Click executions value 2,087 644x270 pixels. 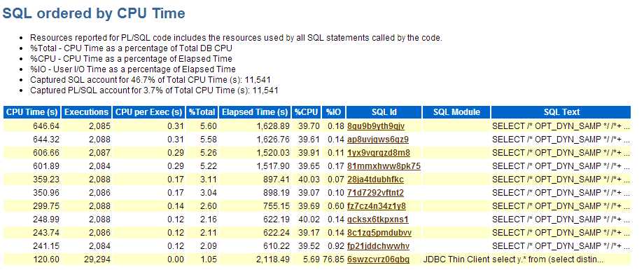tap(100, 153)
